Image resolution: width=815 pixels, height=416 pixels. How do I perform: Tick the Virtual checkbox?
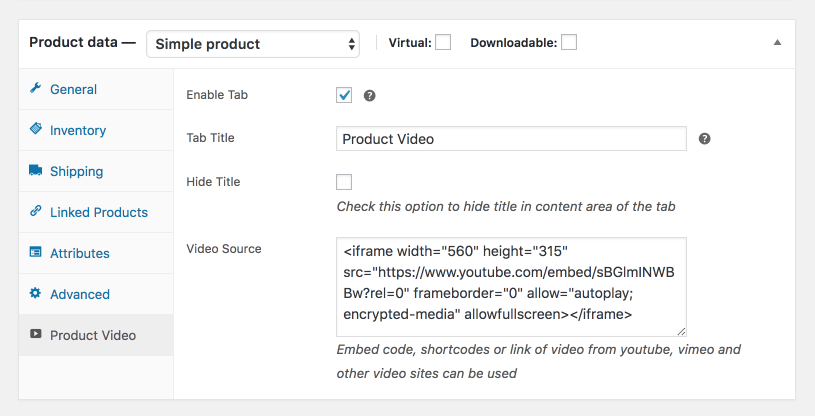coord(443,42)
